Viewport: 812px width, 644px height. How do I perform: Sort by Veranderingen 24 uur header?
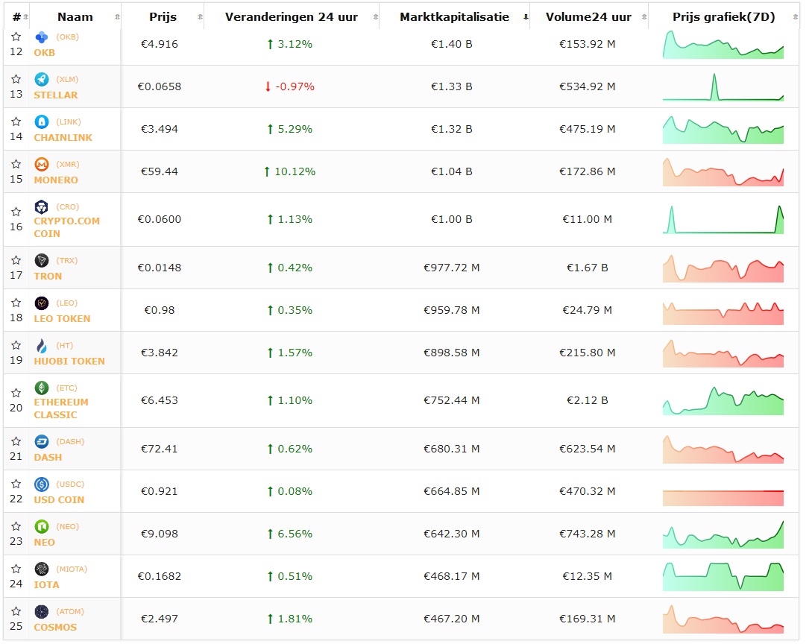291,16
